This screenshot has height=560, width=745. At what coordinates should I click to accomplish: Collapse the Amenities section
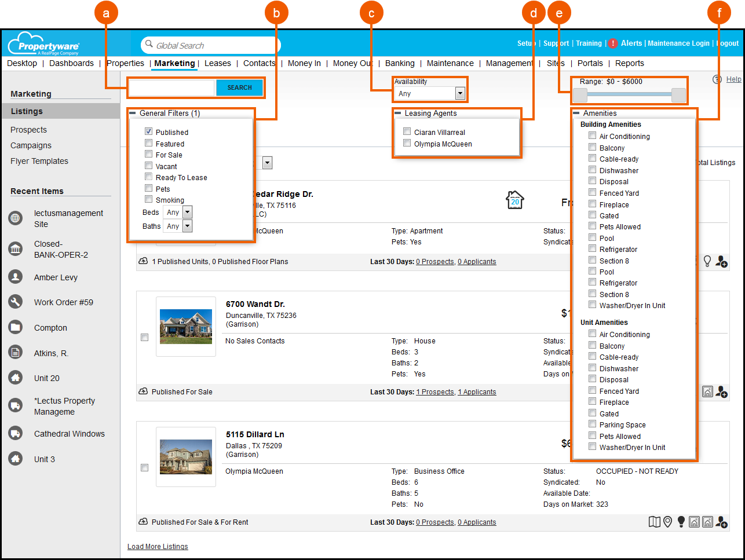(577, 112)
